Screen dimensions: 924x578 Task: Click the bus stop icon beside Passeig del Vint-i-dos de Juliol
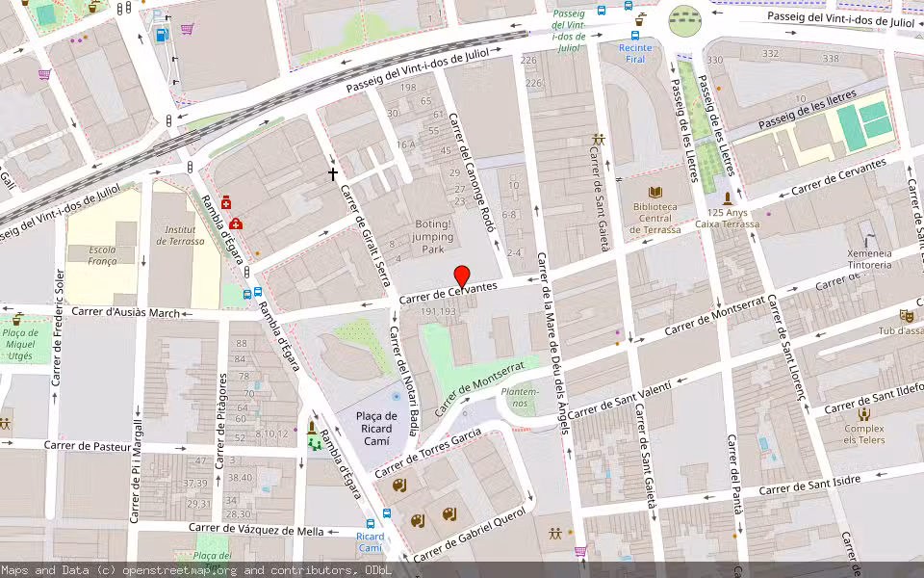coord(602,9)
